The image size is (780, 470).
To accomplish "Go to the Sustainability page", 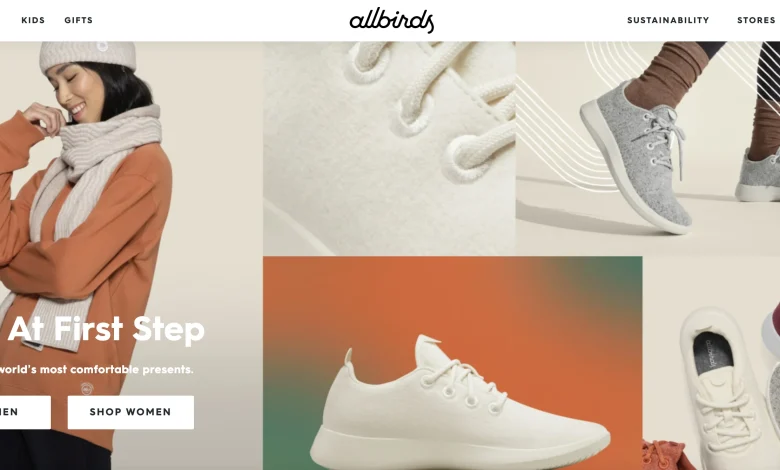I will 668,20.
